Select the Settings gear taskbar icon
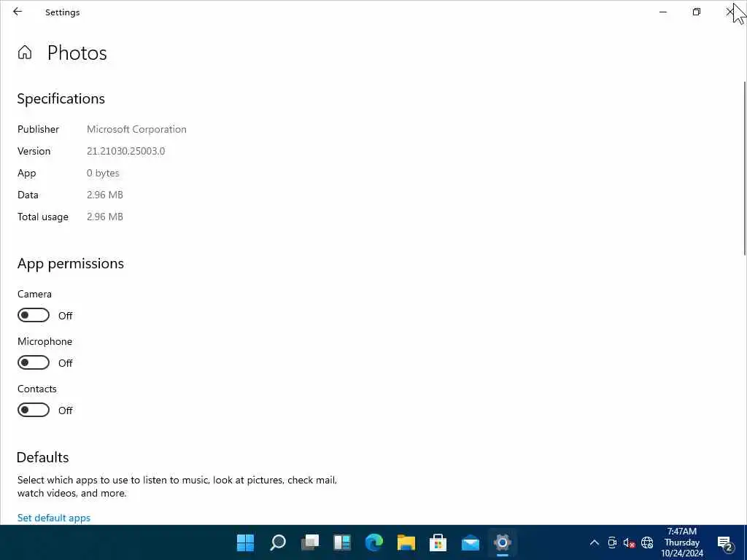Image resolution: width=747 pixels, height=560 pixels. [x=502, y=542]
